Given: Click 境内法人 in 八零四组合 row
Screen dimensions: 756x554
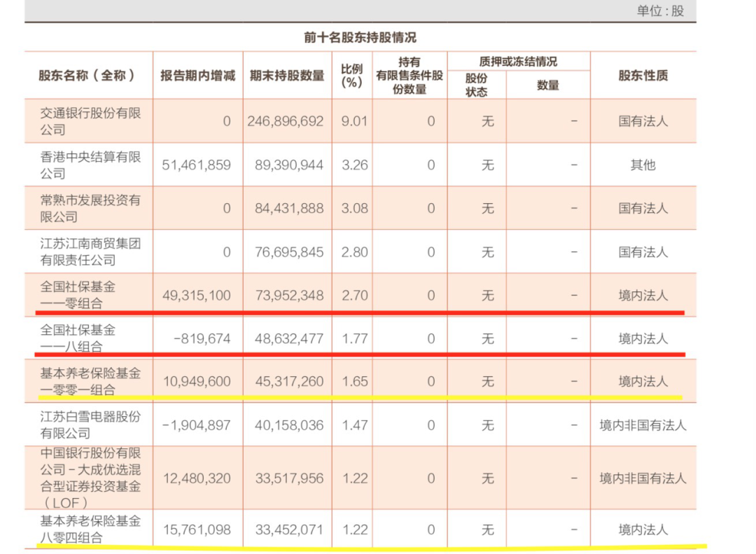Looking at the screenshot, I should (x=643, y=530).
